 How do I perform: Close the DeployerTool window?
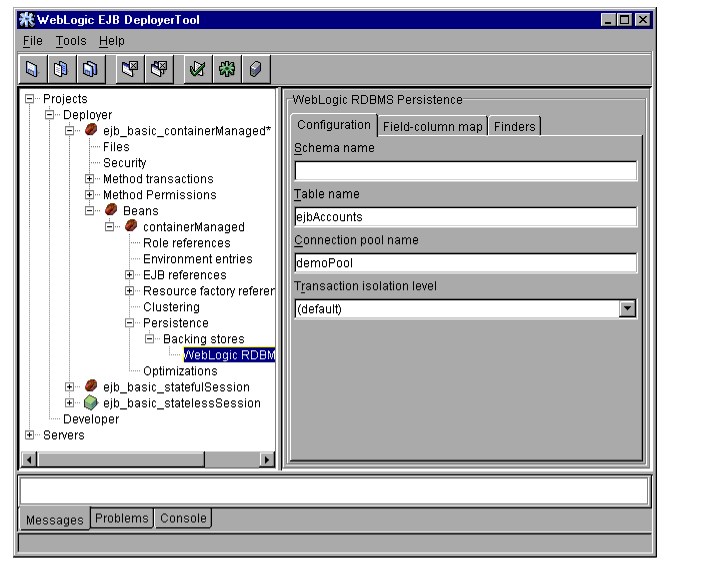tap(643, 20)
